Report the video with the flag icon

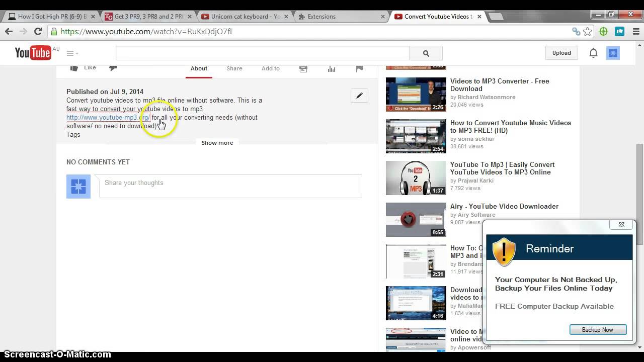click(x=360, y=68)
